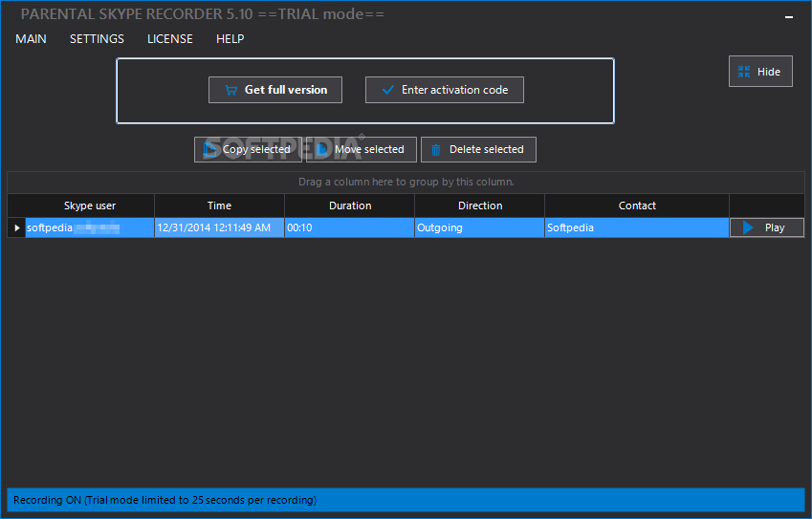Open the HELP menu
The image size is (812, 519).
230,39
